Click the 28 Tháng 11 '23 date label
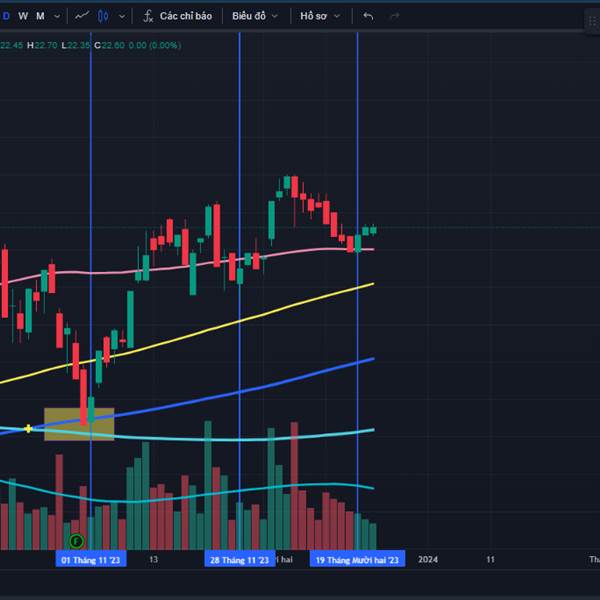 coord(240,560)
